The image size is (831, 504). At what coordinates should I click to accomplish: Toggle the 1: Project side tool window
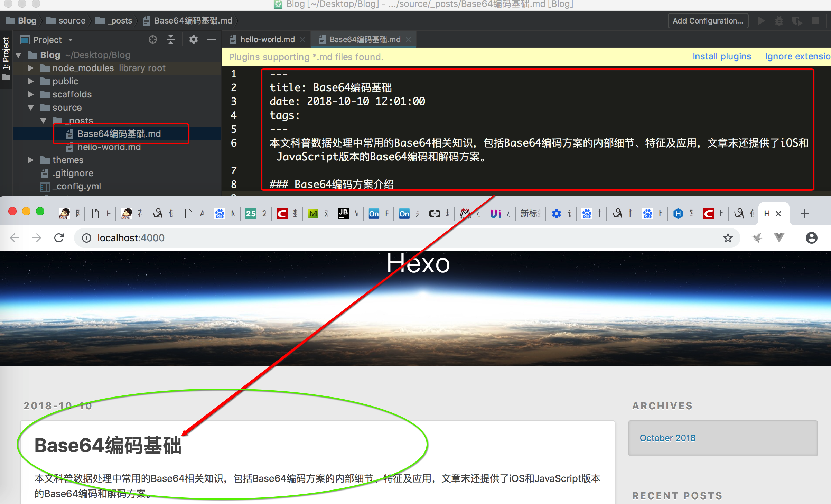(x=6, y=59)
